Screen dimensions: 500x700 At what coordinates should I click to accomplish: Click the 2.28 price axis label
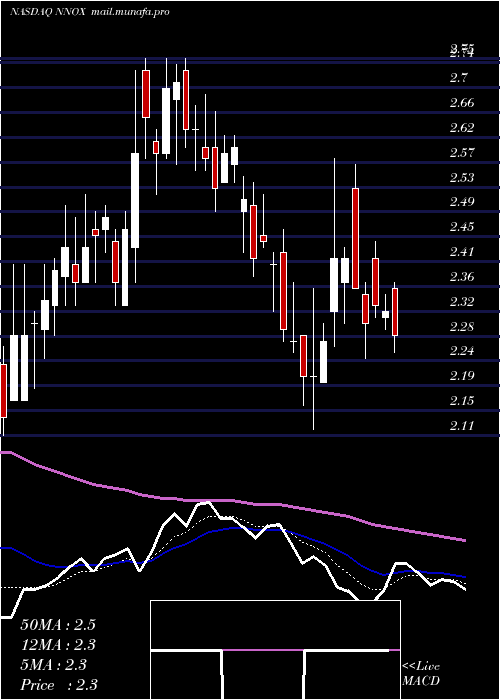[462, 326]
